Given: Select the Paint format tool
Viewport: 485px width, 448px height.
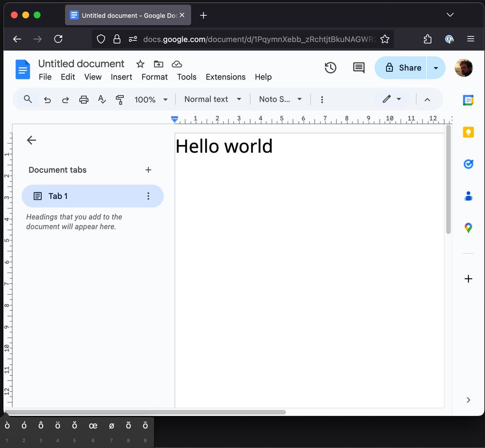Looking at the screenshot, I should tap(120, 99).
